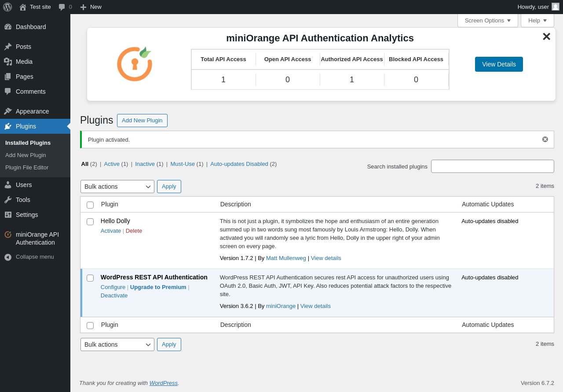This screenshot has width=563, height=392.
Task: Click the View Details analytics button
Action: point(499,64)
